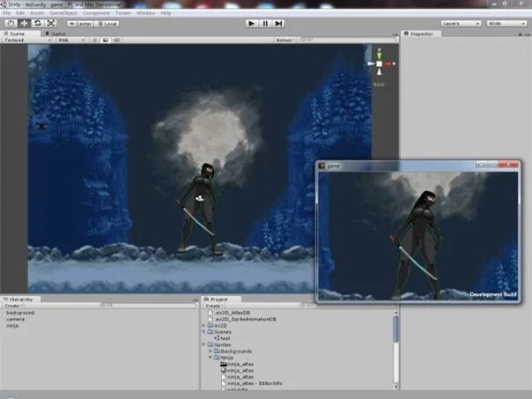This screenshot has width=532, height=399.
Task: Select the ninja_atlas - EditorInfo asset
Action: coord(251,383)
